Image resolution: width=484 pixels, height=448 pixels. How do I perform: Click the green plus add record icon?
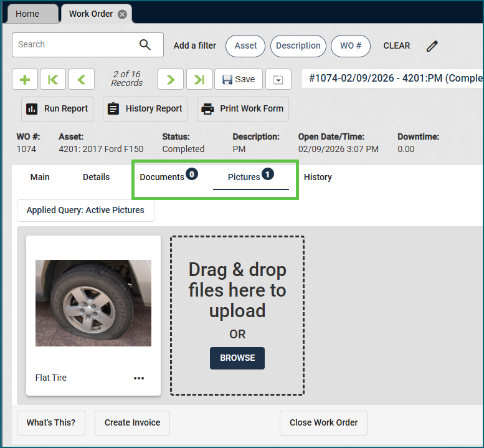25,79
